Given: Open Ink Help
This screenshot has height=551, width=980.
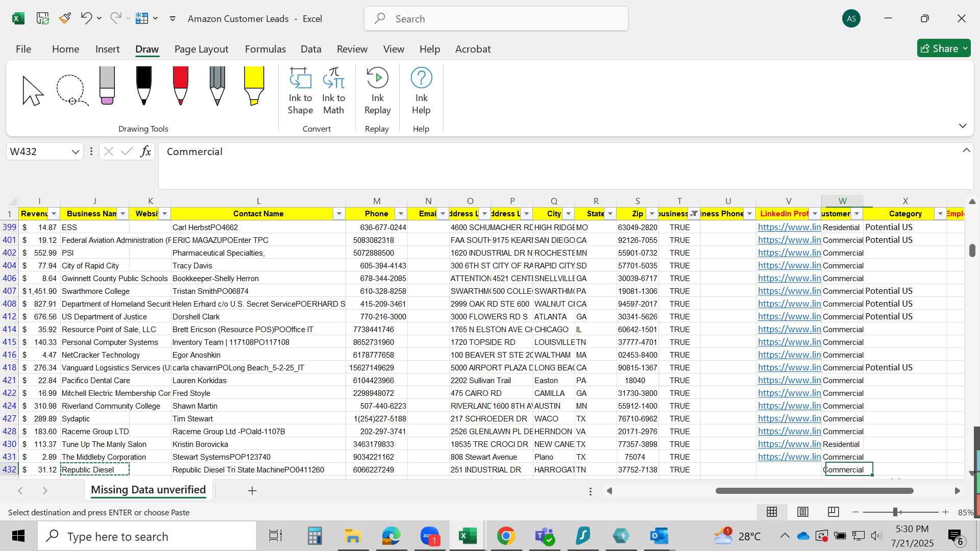Looking at the screenshot, I should click(421, 91).
